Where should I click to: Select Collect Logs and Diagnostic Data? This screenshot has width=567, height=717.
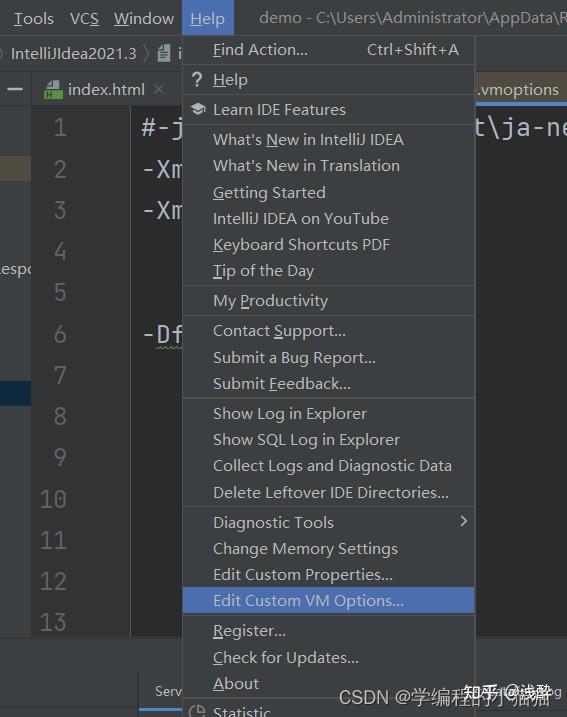[328, 466]
